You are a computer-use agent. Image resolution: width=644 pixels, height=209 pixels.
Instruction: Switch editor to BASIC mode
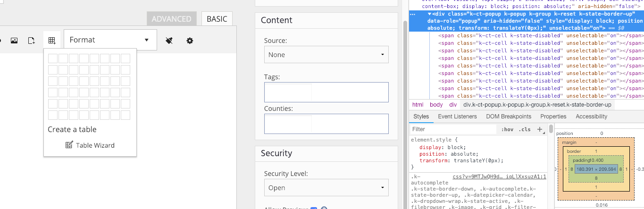pyautogui.click(x=217, y=19)
